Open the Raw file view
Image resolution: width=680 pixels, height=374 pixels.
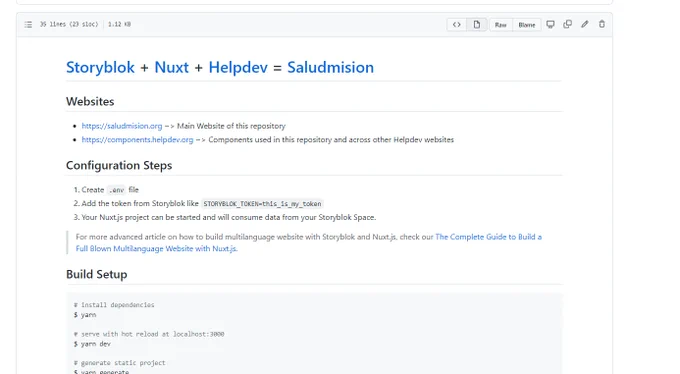[500, 25]
